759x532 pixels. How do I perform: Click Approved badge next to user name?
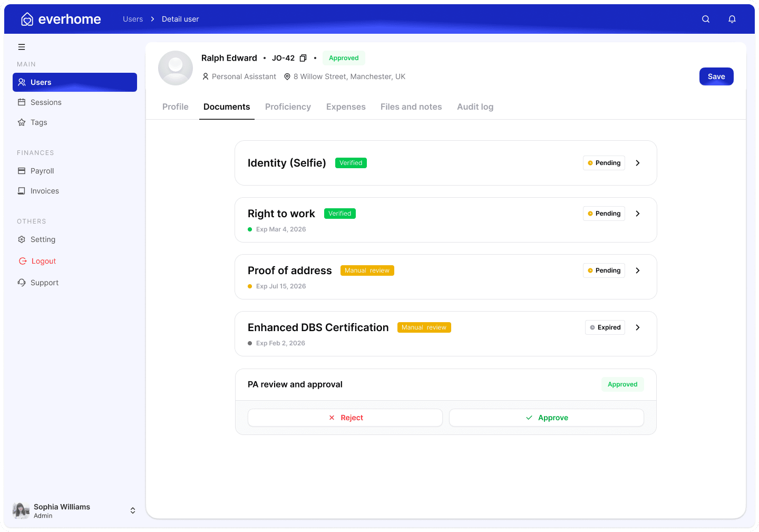tap(344, 58)
